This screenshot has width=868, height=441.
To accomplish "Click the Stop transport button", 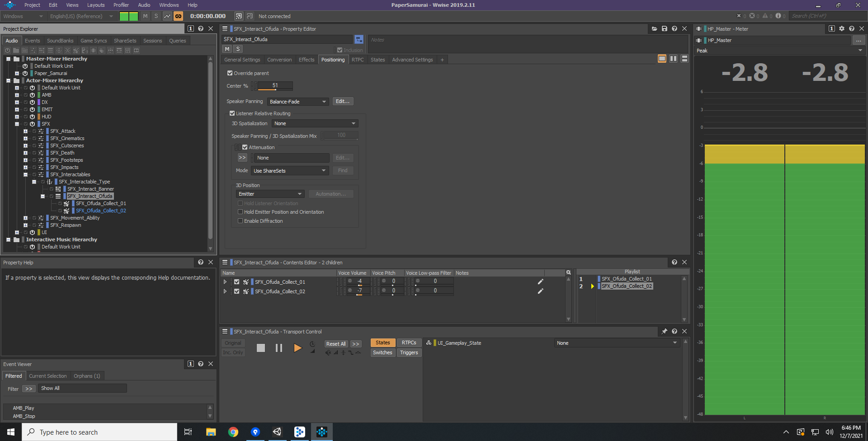I will tap(261, 348).
